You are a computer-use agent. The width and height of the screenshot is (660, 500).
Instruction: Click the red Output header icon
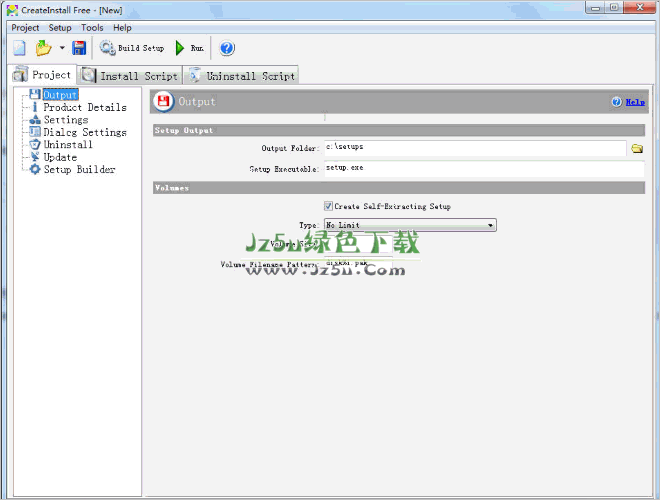[163, 101]
